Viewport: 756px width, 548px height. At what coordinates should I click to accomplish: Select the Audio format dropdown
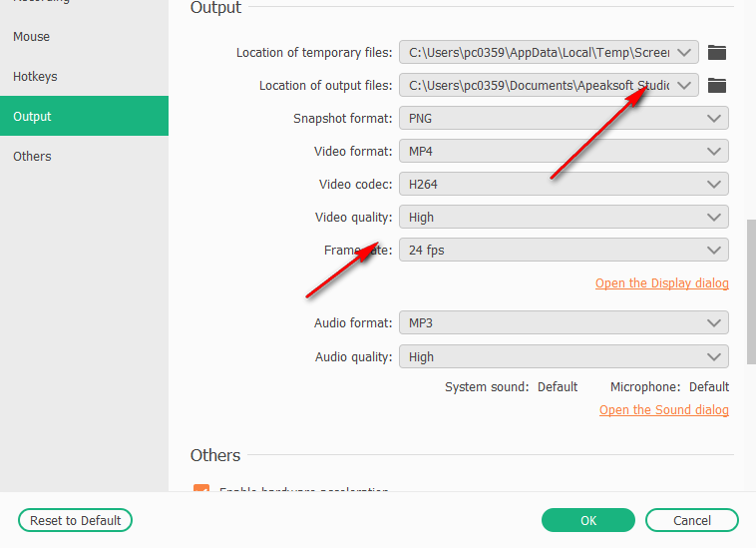coord(564,323)
